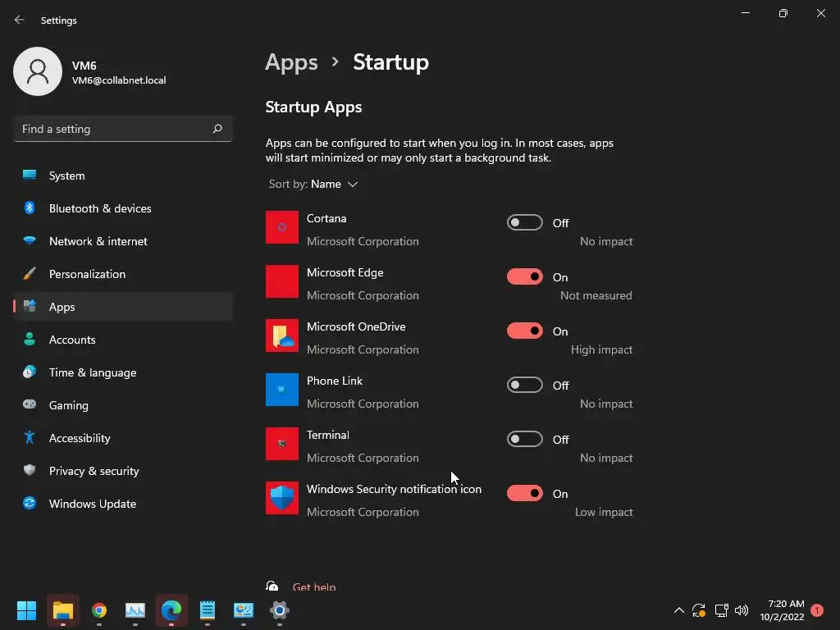Viewport: 840px width, 630px height.
Task: Open Microsoft Edge from taskbar
Action: (x=171, y=610)
